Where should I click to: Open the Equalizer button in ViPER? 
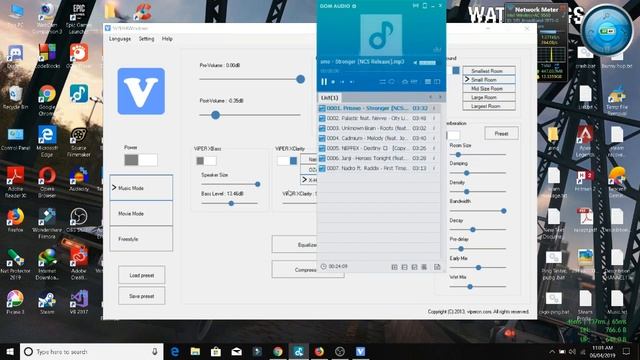(295, 244)
